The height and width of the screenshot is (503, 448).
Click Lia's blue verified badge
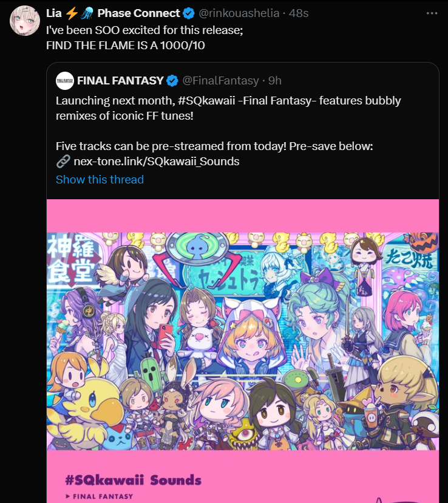point(189,13)
